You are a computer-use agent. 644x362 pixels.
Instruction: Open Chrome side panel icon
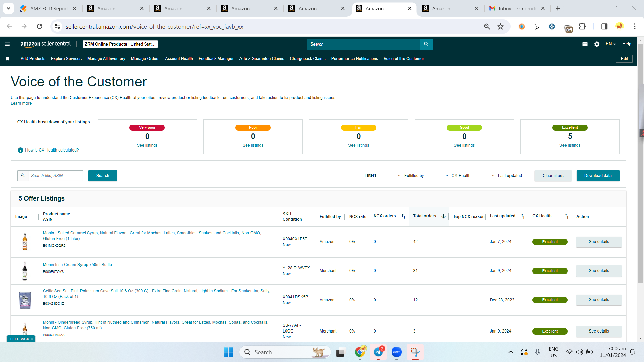pyautogui.click(x=604, y=26)
